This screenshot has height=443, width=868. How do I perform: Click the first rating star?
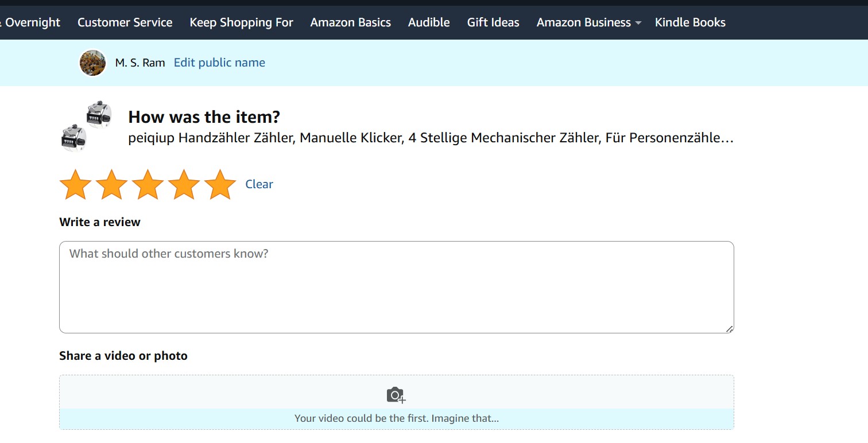click(75, 185)
